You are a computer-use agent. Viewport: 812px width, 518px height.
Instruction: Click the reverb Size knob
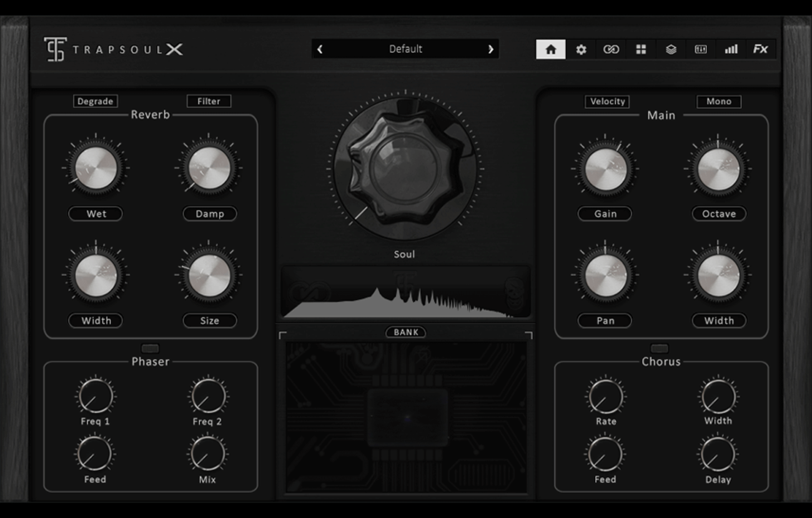(209, 275)
